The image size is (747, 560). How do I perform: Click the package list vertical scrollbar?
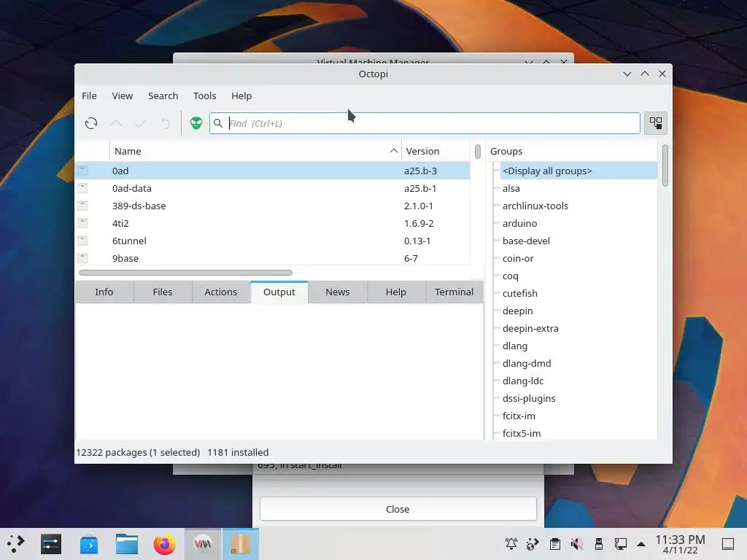pos(477,152)
